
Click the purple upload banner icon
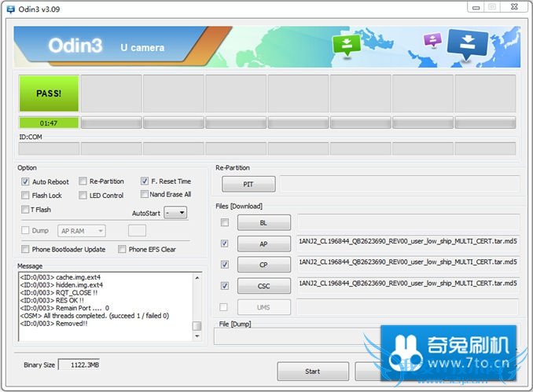coord(432,40)
